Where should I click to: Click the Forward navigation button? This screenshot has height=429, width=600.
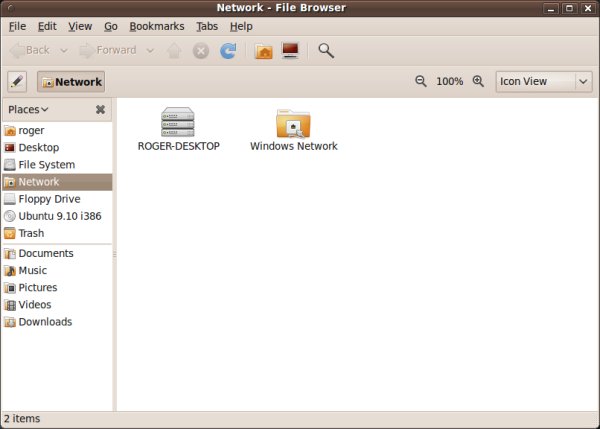(108, 50)
